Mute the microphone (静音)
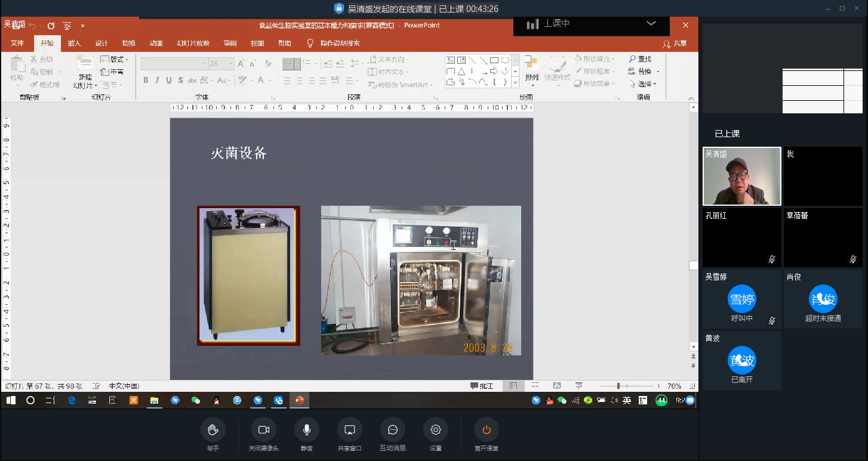Image resolution: width=868 pixels, height=461 pixels. click(x=306, y=430)
